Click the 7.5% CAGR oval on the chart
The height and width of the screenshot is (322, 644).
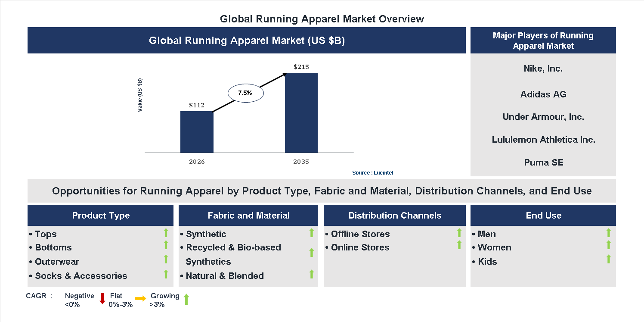[x=245, y=92]
